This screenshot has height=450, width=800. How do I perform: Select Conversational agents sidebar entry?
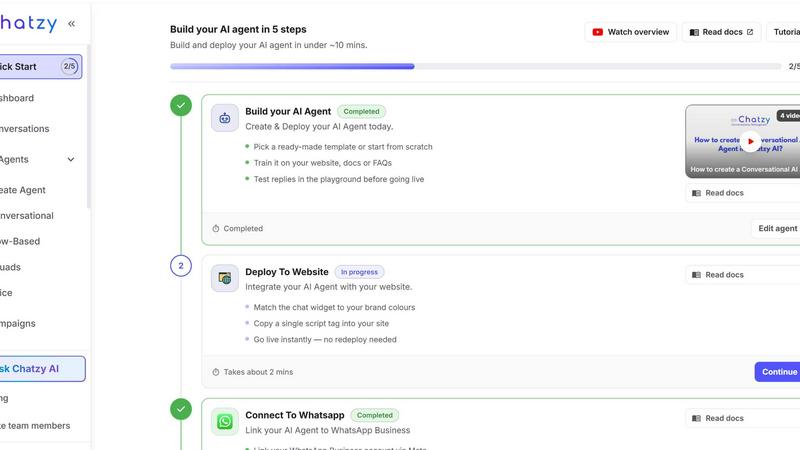tap(27, 215)
